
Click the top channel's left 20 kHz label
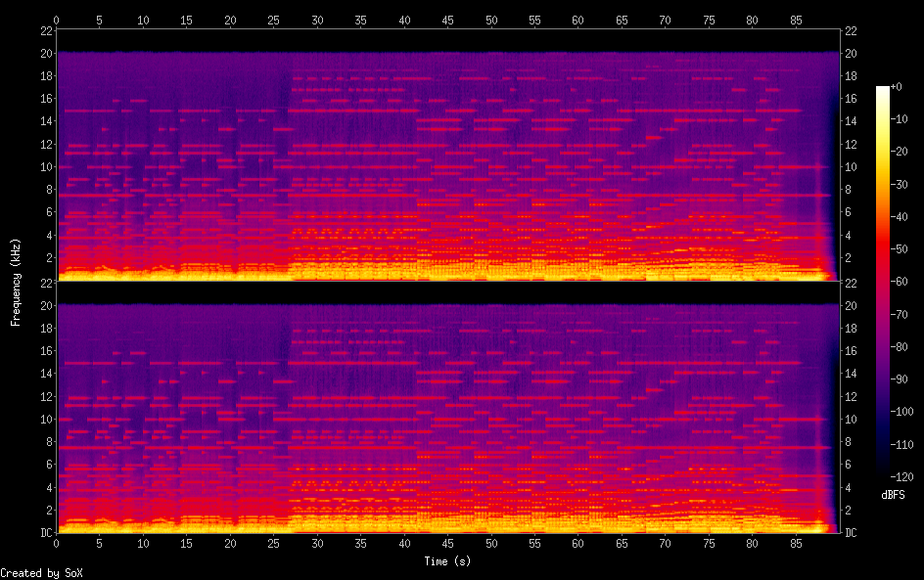click(44, 53)
